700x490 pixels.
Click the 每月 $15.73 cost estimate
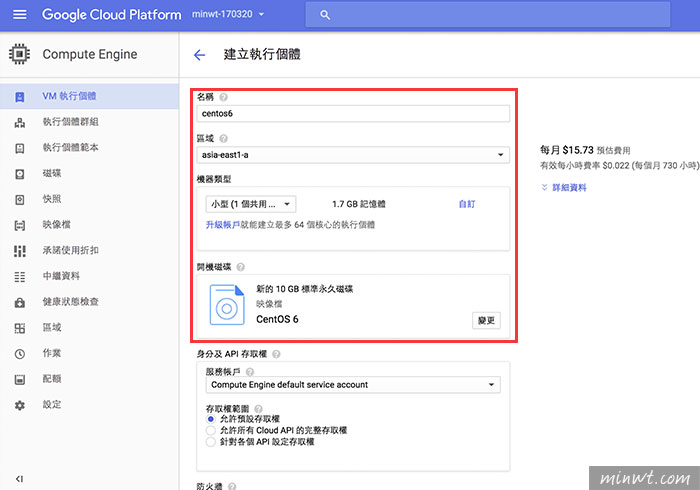[585, 150]
